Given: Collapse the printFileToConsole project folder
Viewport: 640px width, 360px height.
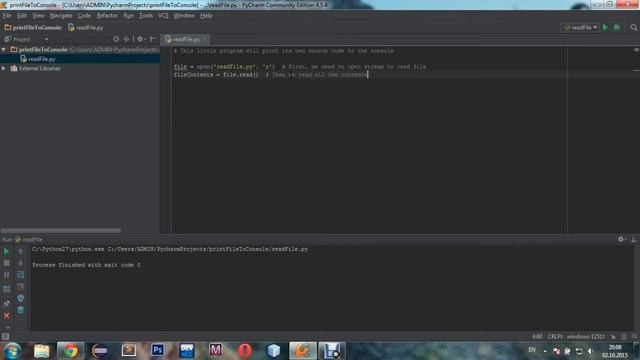Looking at the screenshot, I should point(4,49).
